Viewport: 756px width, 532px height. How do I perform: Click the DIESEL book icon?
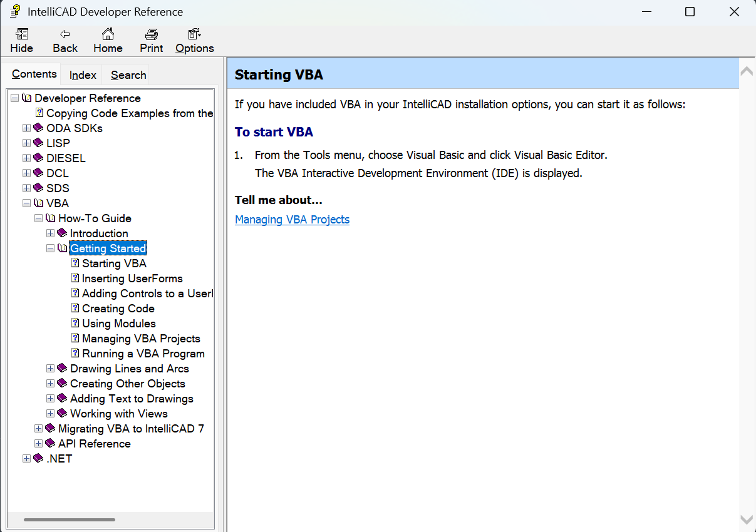tap(38, 158)
